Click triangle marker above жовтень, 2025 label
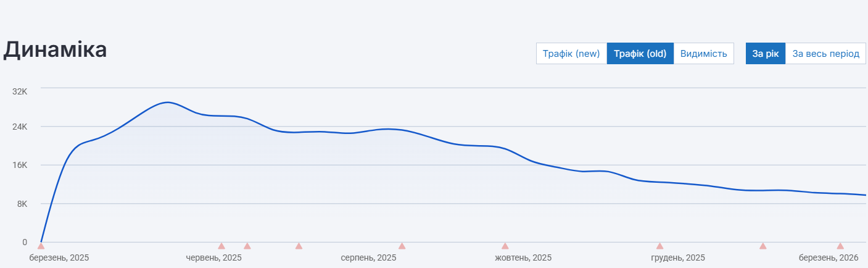 [505, 246]
